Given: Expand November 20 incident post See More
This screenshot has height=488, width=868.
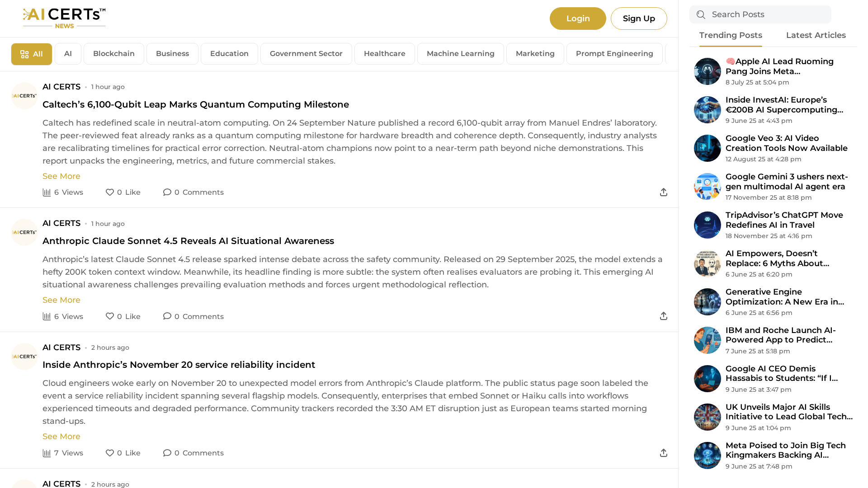Looking at the screenshot, I should click(x=61, y=436).
